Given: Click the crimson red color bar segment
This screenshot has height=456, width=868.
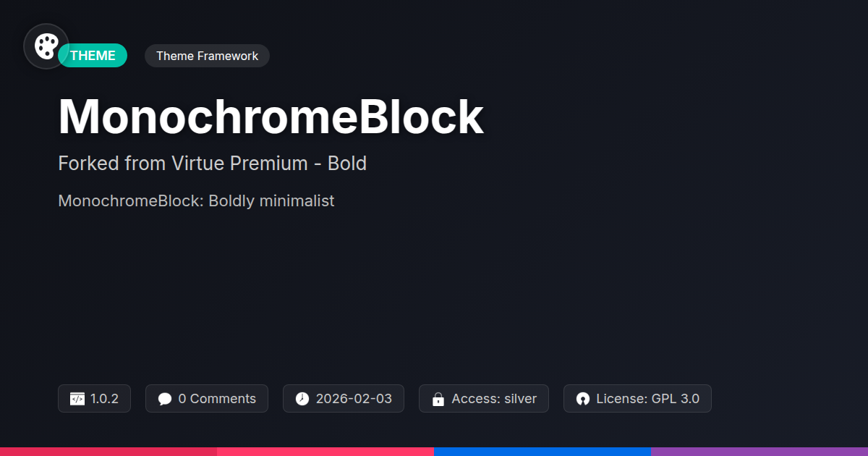Looking at the screenshot, I should click(x=109, y=451).
